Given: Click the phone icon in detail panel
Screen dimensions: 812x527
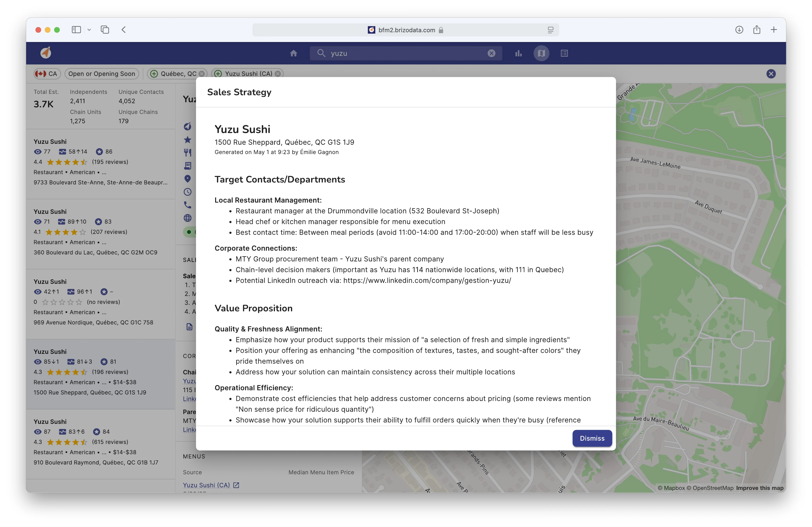Looking at the screenshot, I should tap(187, 205).
